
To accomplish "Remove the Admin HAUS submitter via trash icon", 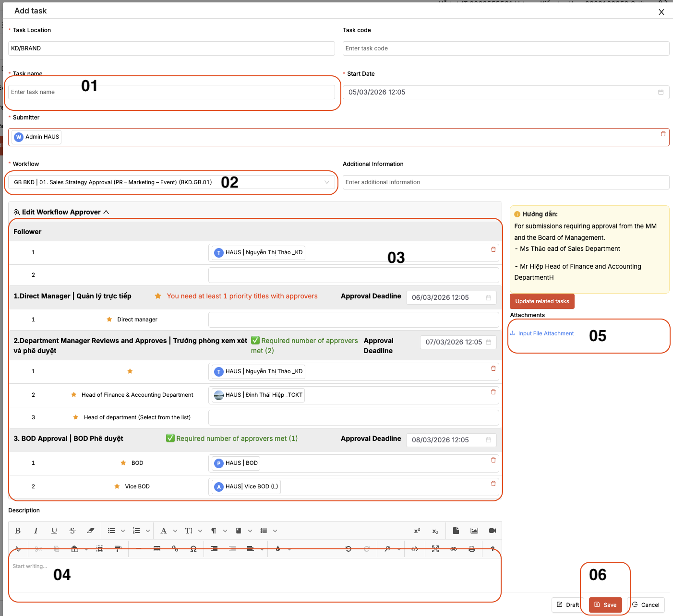I will pyautogui.click(x=663, y=133).
